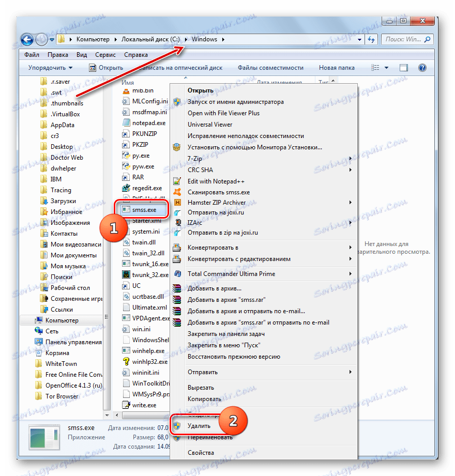Click the winhlp32.exe question mark icon

126,362
